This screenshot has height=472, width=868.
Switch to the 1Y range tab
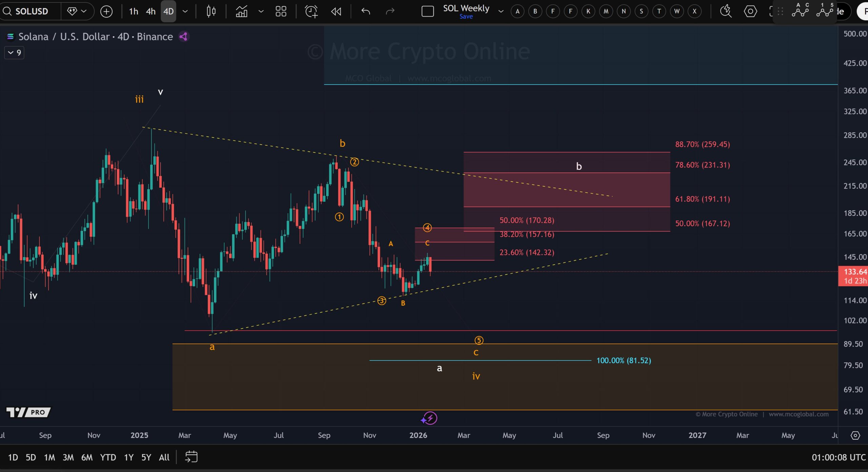pyautogui.click(x=129, y=457)
